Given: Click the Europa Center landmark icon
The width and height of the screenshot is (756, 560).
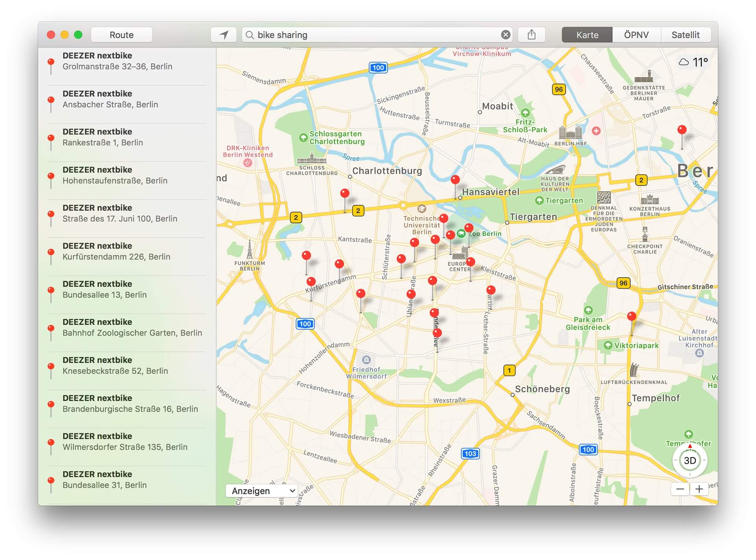Looking at the screenshot, I should click(461, 253).
